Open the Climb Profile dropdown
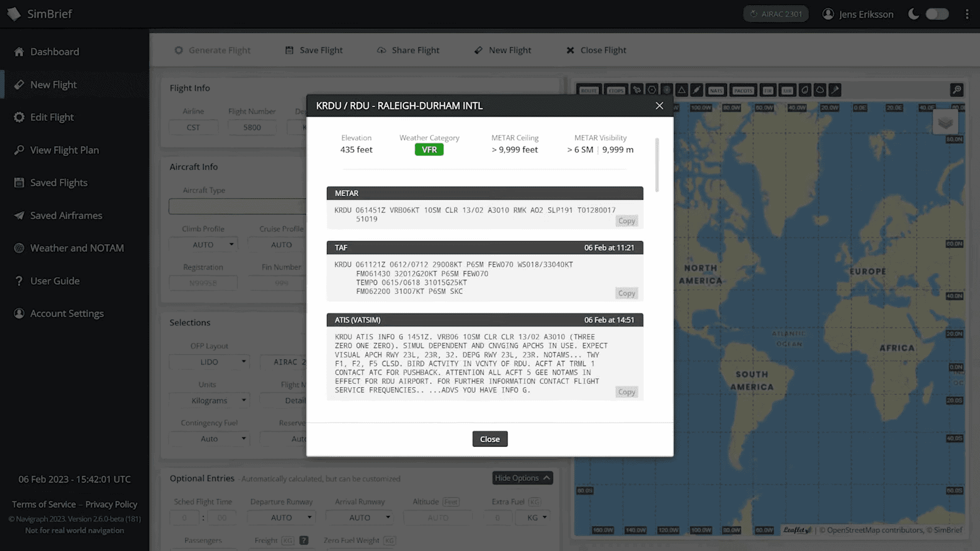The height and width of the screenshot is (551, 980). [x=203, y=244]
